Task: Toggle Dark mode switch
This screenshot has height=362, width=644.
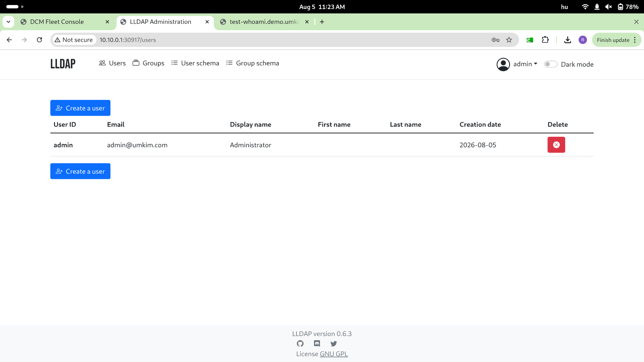Action: pyautogui.click(x=551, y=64)
